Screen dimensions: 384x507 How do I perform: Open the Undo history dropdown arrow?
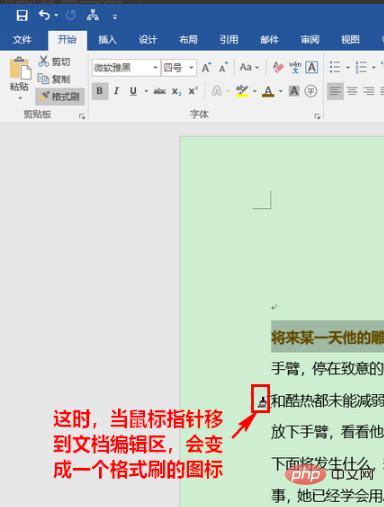click(56, 16)
